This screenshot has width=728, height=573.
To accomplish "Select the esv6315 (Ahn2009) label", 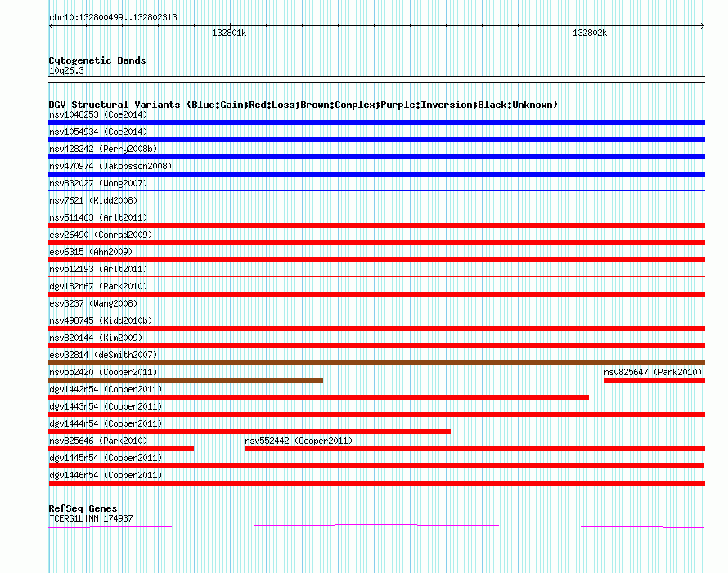I will point(91,252).
